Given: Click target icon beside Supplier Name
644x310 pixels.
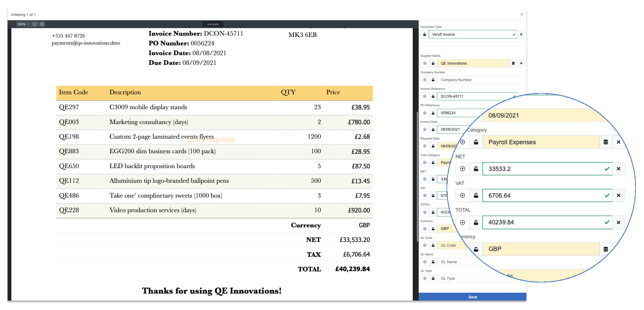Looking at the screenshot, I should pyautogui.click(x=425, y=63).
